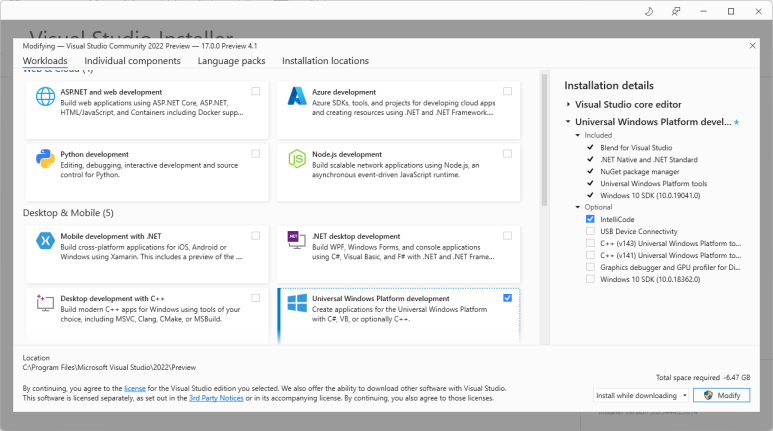This screenshot has width=773, height=431.
Task: Click the Total space required value
Action: tap(737, 377)
